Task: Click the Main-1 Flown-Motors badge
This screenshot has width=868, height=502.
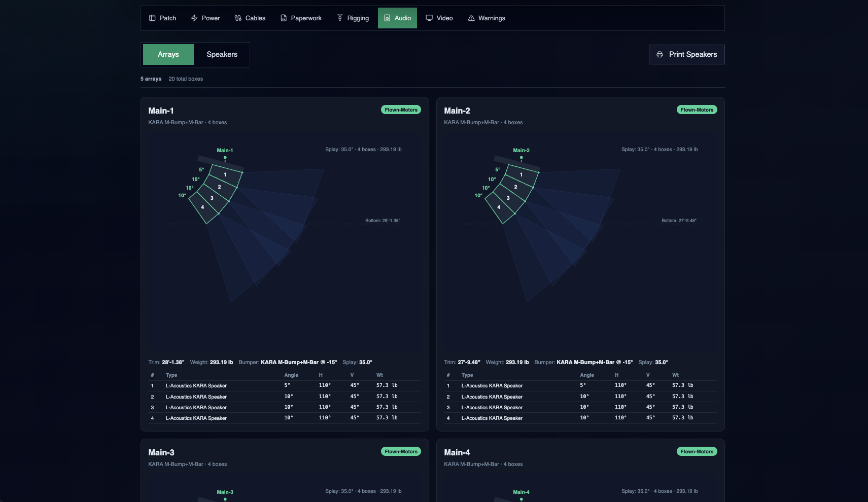Action: pos(401,110)
